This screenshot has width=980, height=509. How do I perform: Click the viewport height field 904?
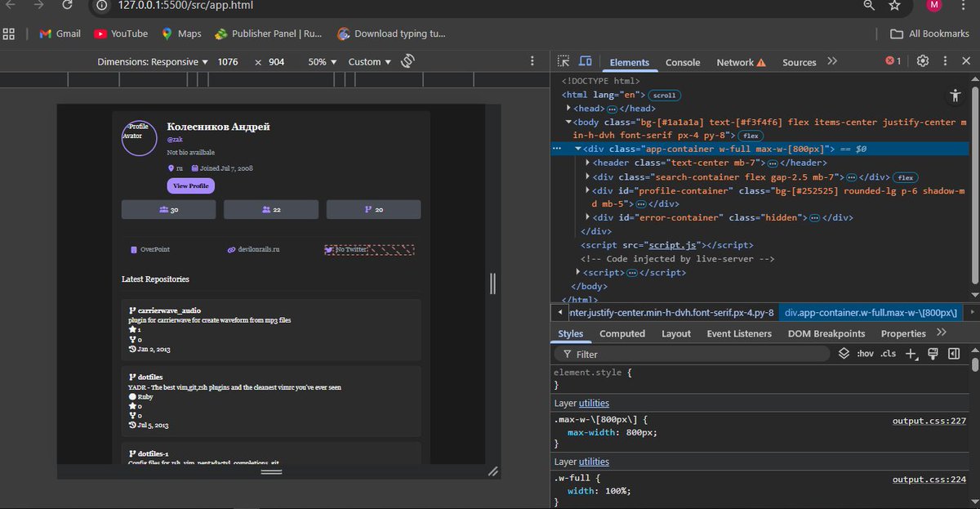coord(277,61)
